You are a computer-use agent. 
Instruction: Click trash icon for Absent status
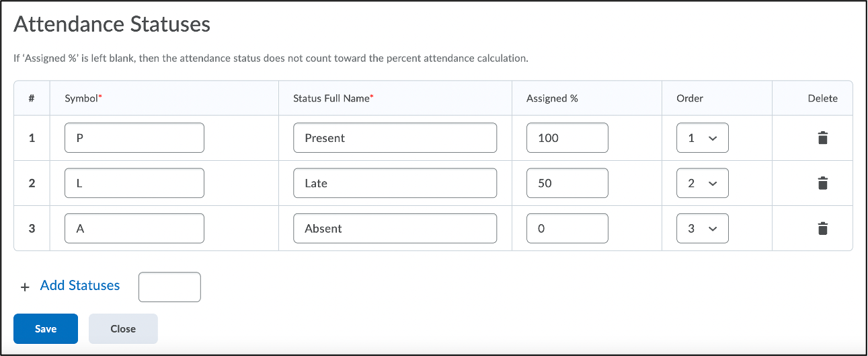(x=822, y=228)
